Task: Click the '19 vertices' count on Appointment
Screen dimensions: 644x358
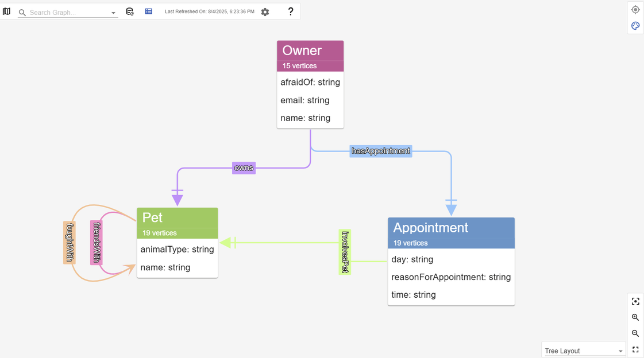Action: 410,243
